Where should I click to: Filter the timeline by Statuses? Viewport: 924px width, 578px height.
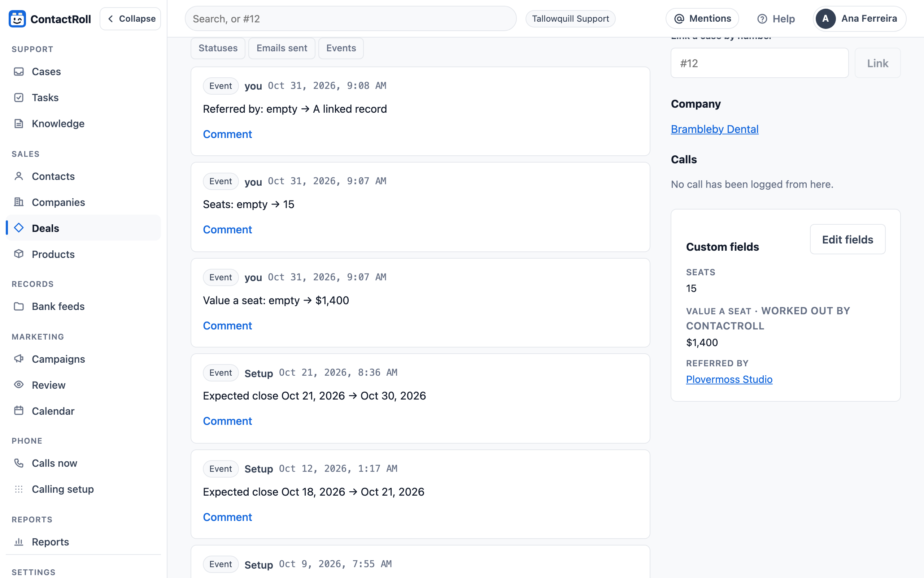[218, 48]
